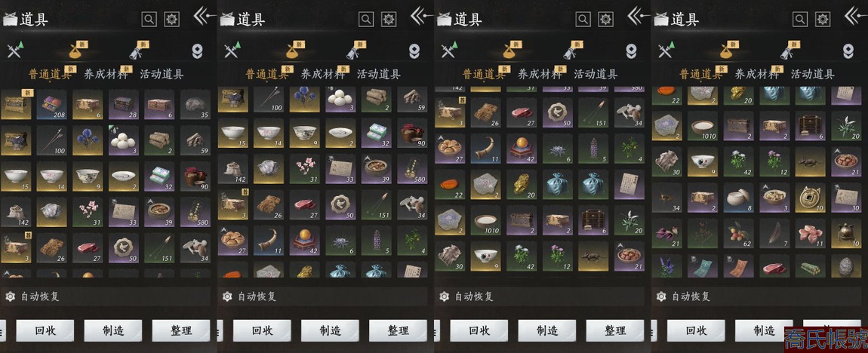
Task: Choose the gold coin item in the rightmost panel
Action: click(810, 198)
